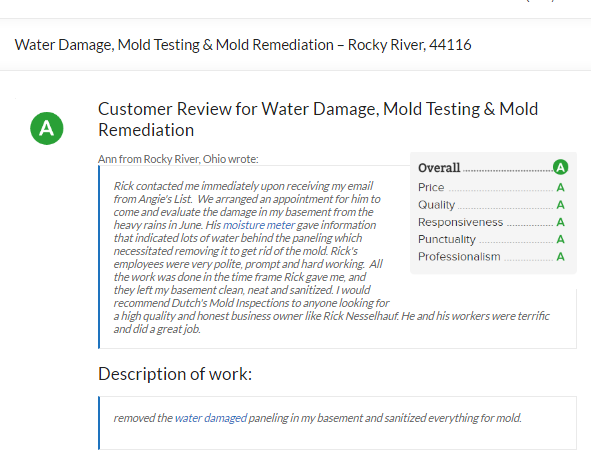
Task: Click the Rocky River 44116 page heading
Action: 243,45
